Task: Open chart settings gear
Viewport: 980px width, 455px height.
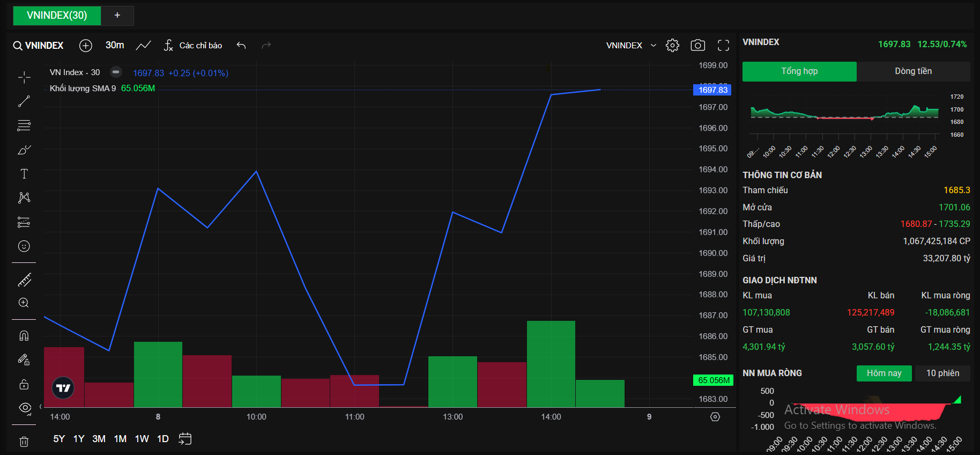Action: [x=672, y=46]
